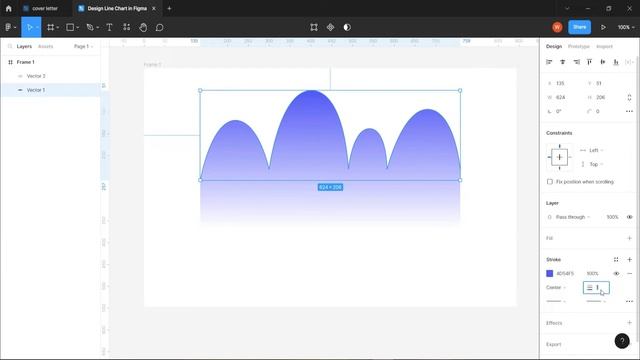Click the Use as mask icon
Screen dimensions: 640x360
(347, 27)
